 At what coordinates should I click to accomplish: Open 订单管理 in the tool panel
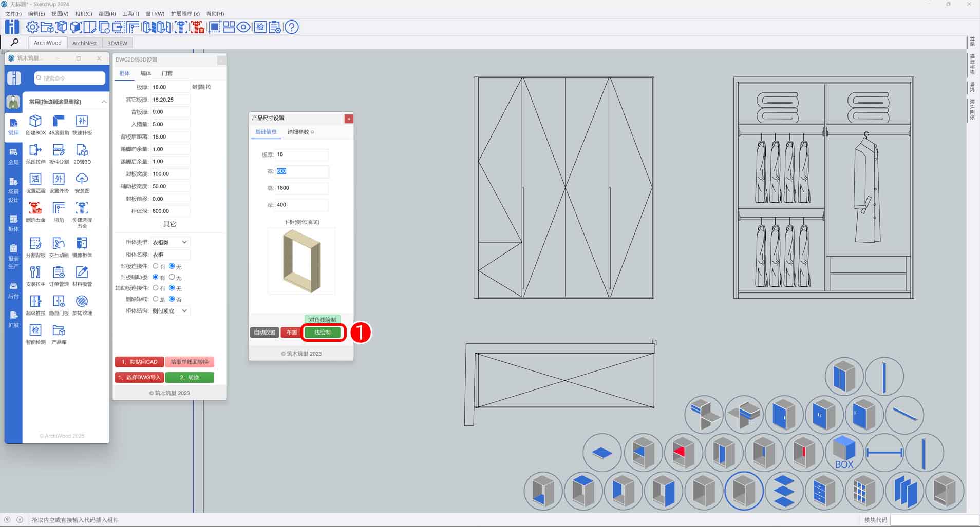59,272
